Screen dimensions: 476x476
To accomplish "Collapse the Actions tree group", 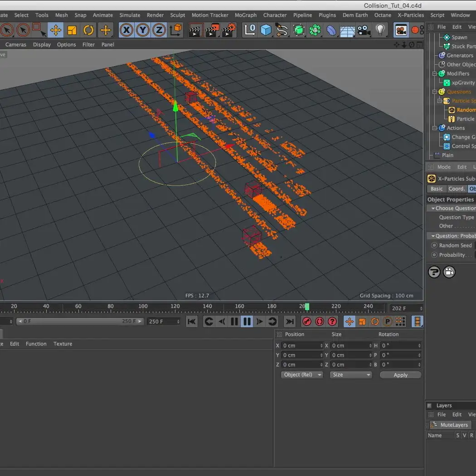I will tap(435, 128).
